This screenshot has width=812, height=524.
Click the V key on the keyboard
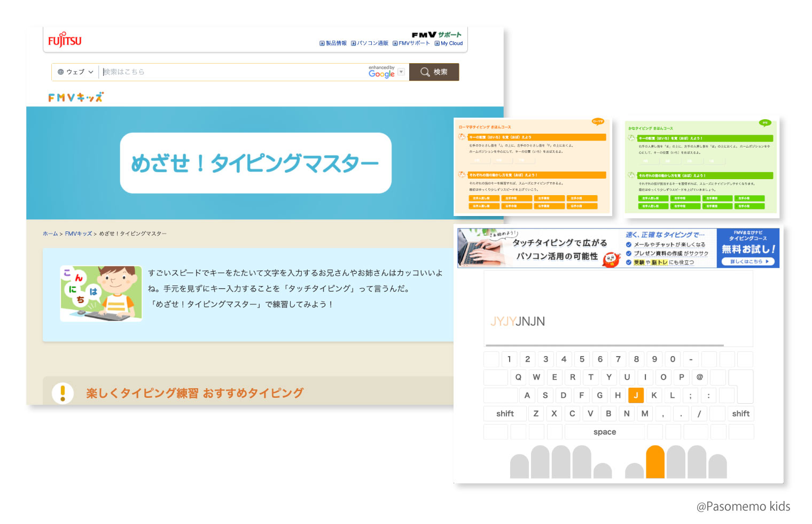[x=590, y=413]
